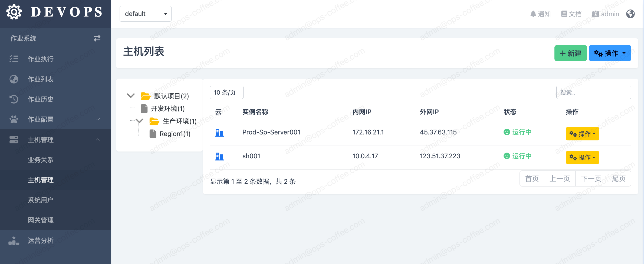Image resolution: width=644 pixels, height=264 pixels.
Task: Click the 搜索 search input field
Action: [x=593, y=92]
